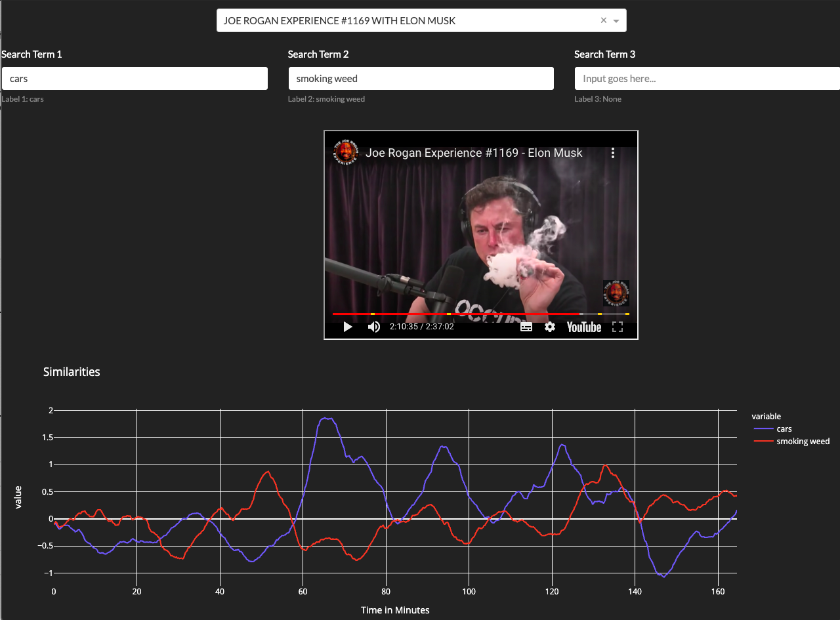Open the video more-options three-dot menu
Screen dimensions: 840x620
coord(613,153)
